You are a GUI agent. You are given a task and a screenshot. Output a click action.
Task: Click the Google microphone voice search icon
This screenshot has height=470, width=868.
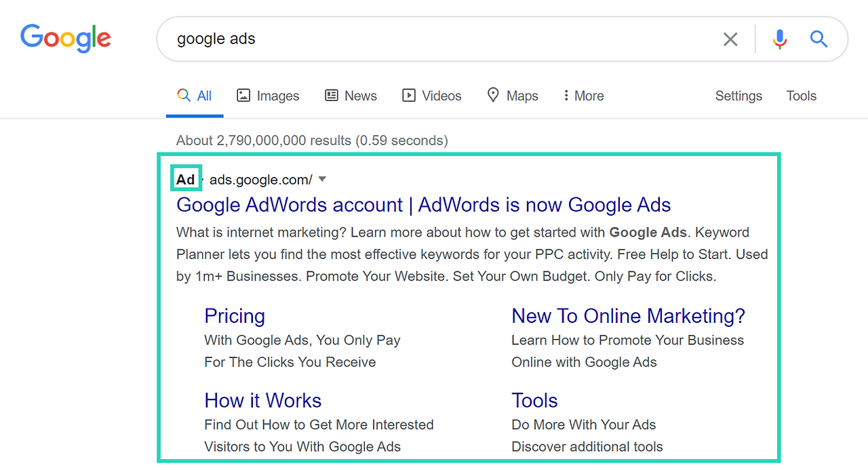779,39
